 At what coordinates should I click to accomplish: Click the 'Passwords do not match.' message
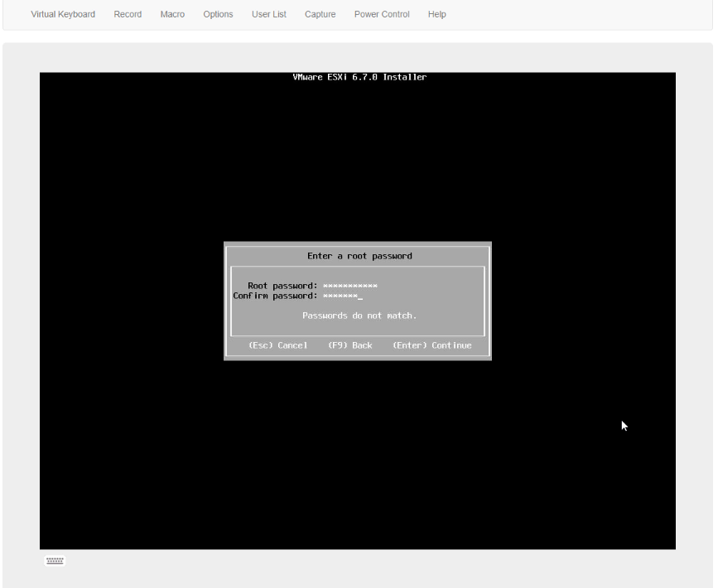[359, 316]
